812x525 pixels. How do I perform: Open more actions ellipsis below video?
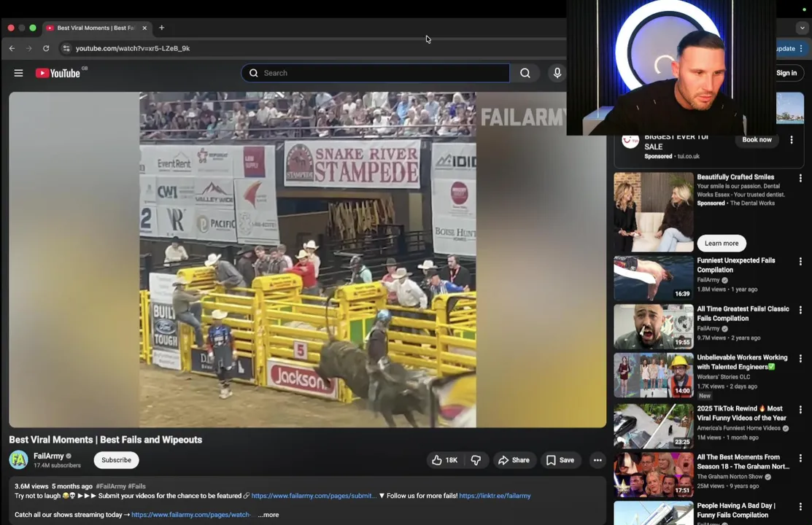click(597, 460)
